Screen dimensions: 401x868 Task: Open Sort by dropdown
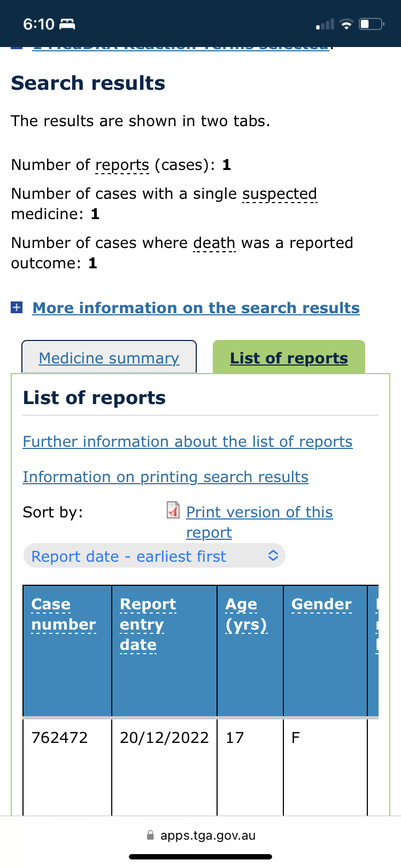point(154,556)
